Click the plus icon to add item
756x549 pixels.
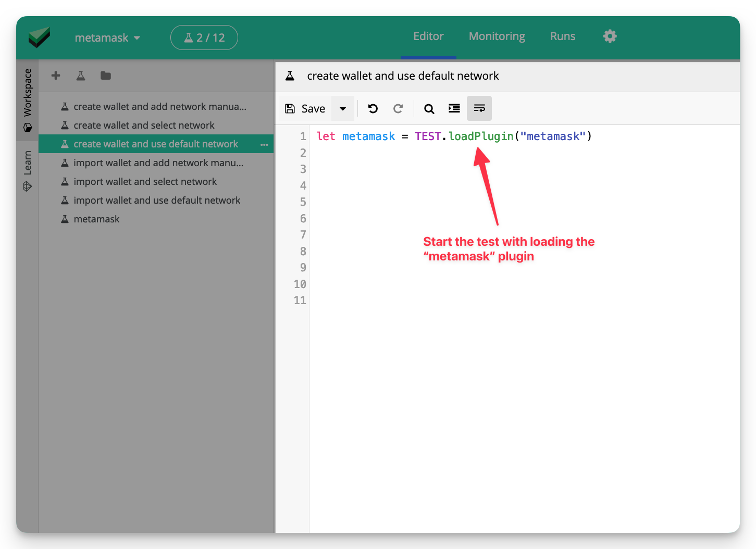click(56, 76)
